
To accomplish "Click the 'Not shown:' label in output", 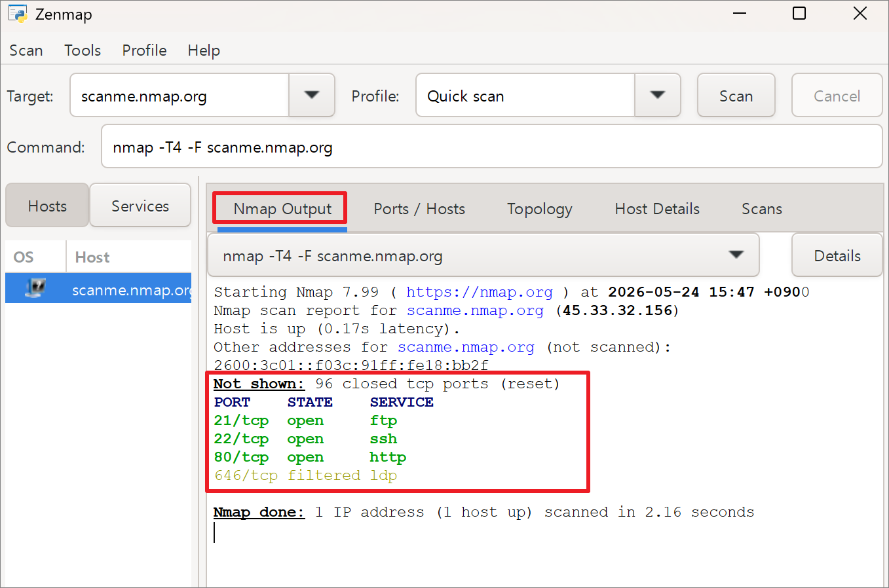I will click(x=259, y=384).
